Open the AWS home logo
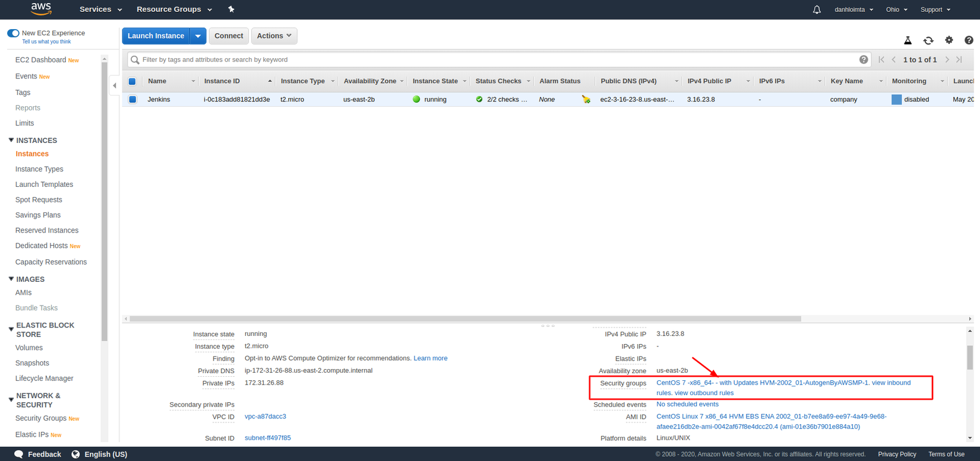980x461 pixels. [x=41, y=9]
